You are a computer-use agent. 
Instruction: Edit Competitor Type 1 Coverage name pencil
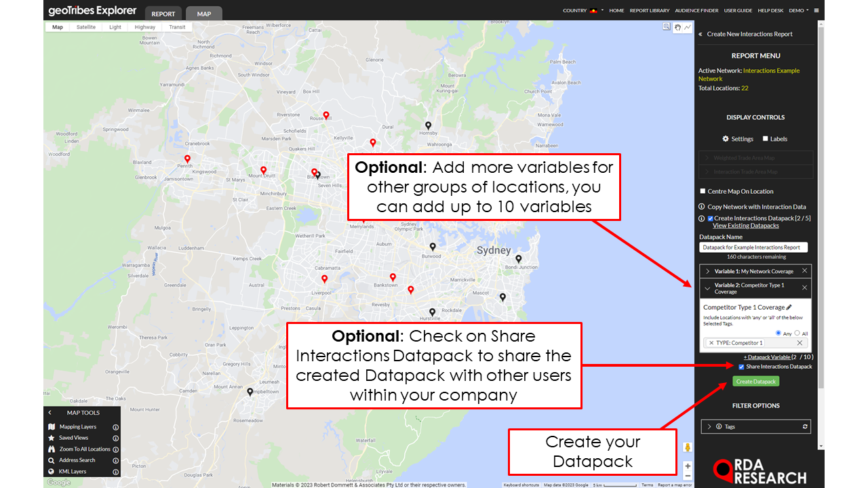(x=789, y=307)
